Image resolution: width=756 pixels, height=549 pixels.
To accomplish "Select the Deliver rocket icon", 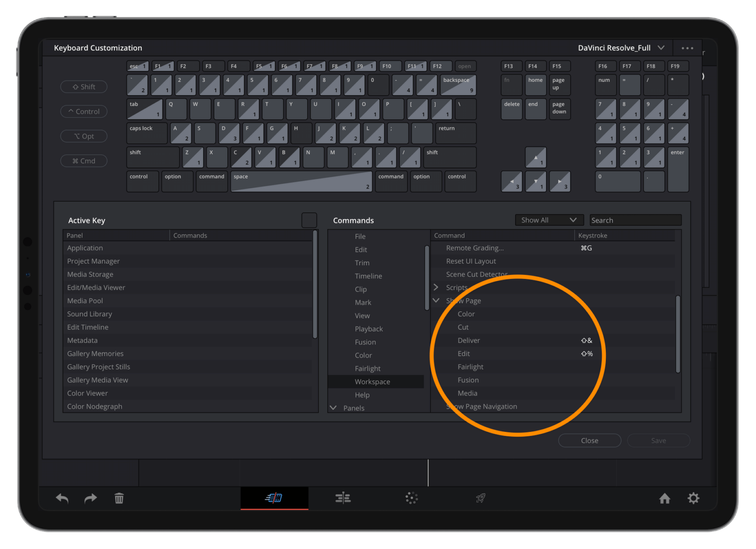I will 480,498.
